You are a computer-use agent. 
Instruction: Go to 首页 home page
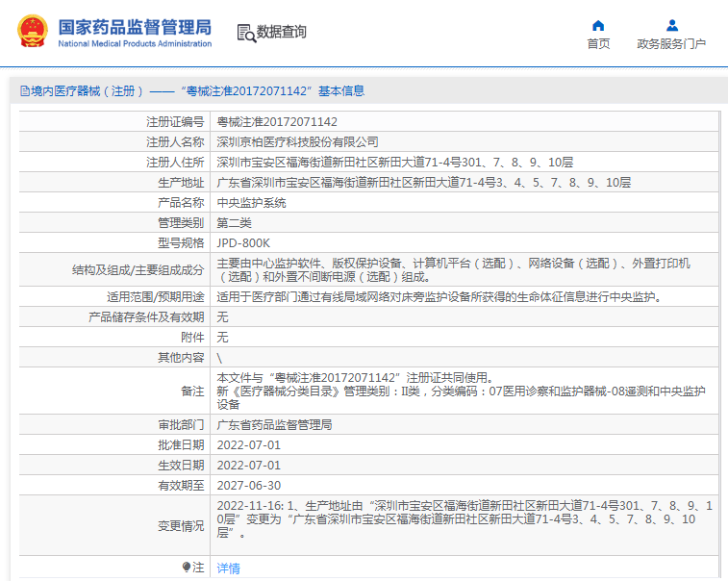598,43
